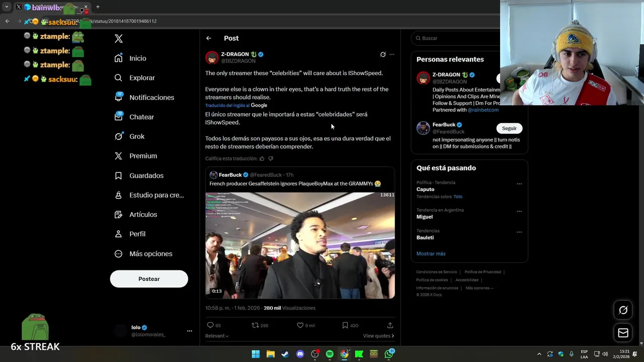The image size is (644, 362).
Task: Click the Guardados bookmark icon in sidebar
Action: (119, 175)
